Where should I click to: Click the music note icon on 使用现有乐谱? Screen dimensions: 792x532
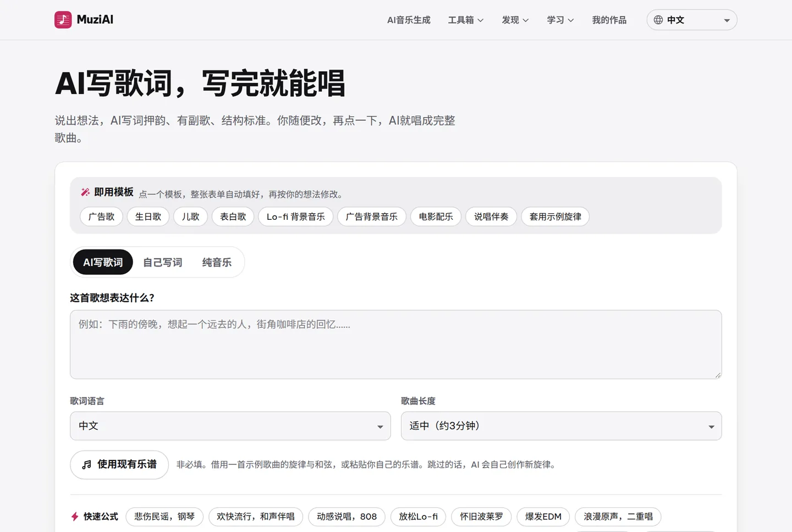point(87,465)
